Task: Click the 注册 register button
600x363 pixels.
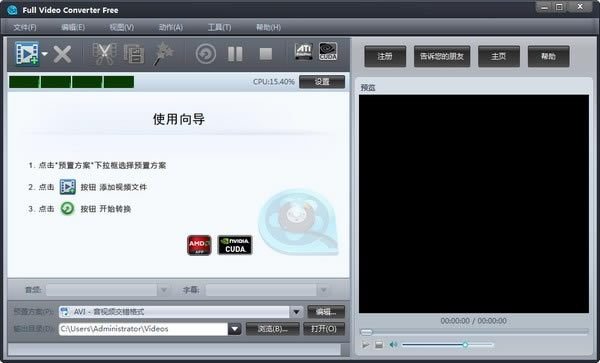Action: pos(385,56)
